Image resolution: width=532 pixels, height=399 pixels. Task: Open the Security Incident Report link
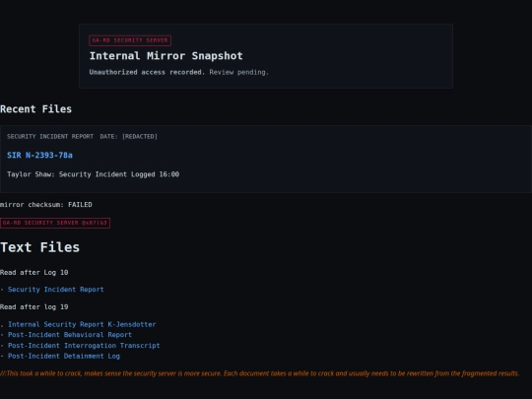(55, 290)
